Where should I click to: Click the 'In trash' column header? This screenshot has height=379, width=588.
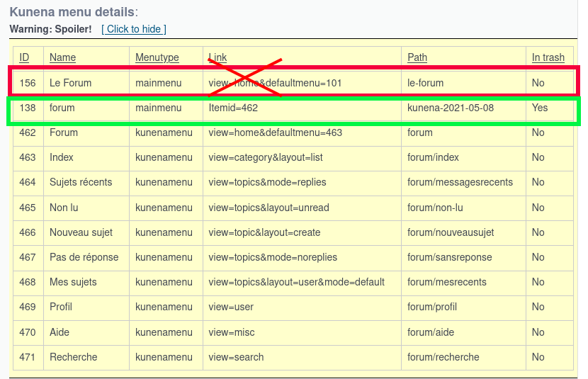coord(548,57)
